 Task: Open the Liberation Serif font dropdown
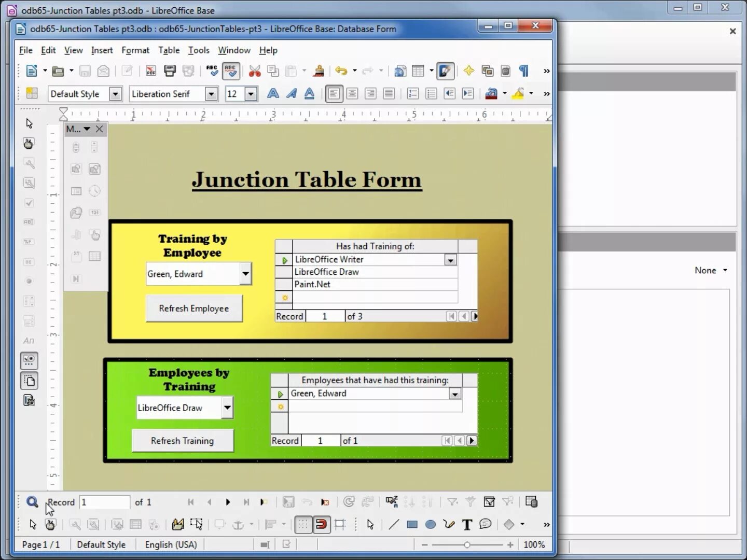tap(211, 94)
